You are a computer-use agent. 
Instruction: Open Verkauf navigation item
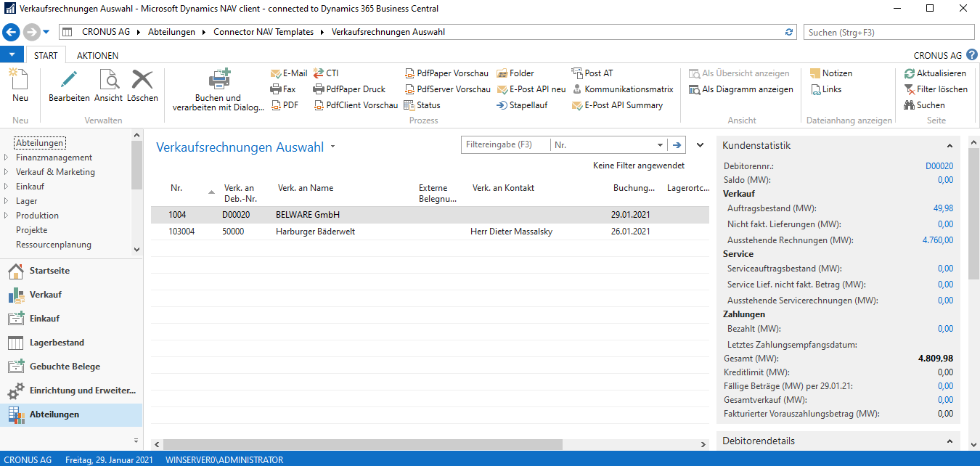coord(71,295)
